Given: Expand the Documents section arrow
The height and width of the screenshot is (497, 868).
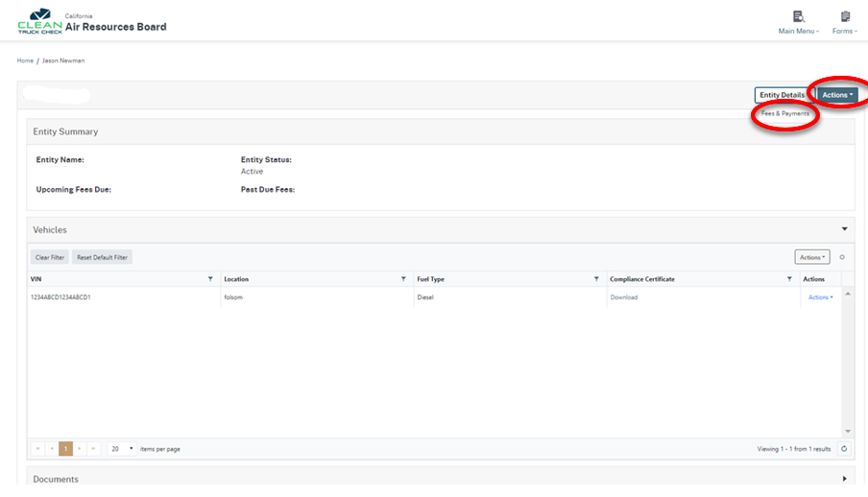Looking at the screenshot, I should tap(845, 479).
